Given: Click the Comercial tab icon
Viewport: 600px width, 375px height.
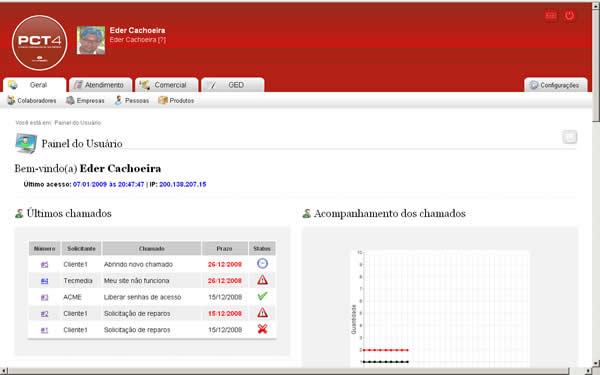Looking at the screenshot, I should pos(144,85).
